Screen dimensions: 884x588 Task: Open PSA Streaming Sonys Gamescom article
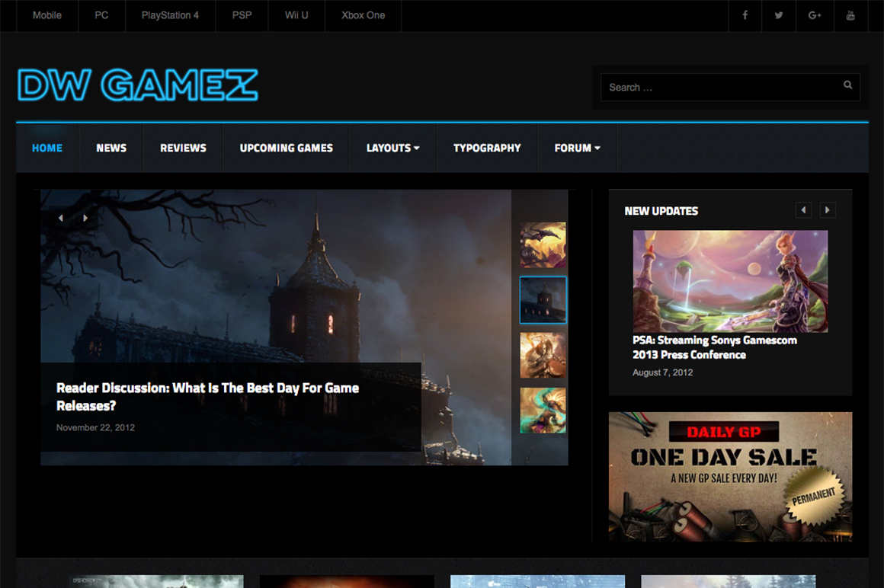[715, 347]
